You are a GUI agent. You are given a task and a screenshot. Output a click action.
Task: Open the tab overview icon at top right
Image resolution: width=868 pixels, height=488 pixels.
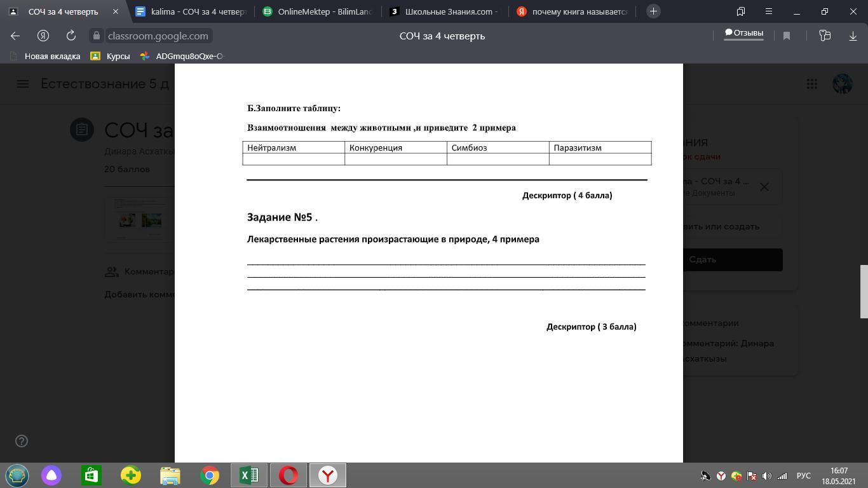[740, 11]
